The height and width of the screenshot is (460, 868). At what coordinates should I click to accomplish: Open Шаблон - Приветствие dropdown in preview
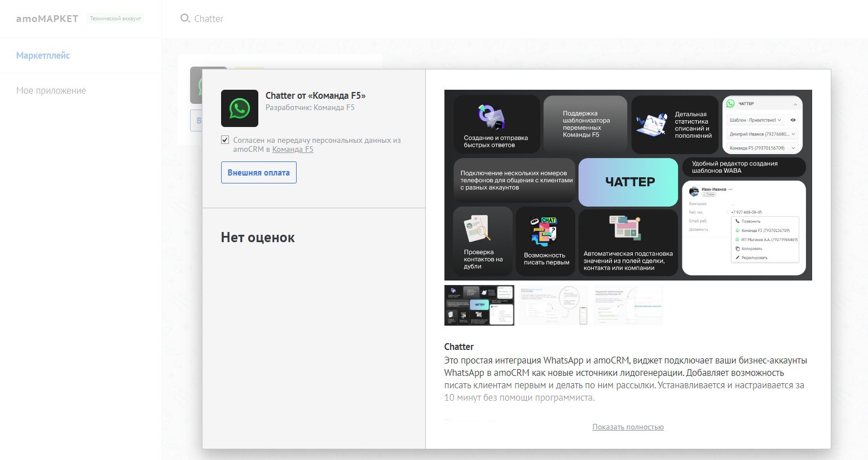pyautogui.click(x=755, y=120)
